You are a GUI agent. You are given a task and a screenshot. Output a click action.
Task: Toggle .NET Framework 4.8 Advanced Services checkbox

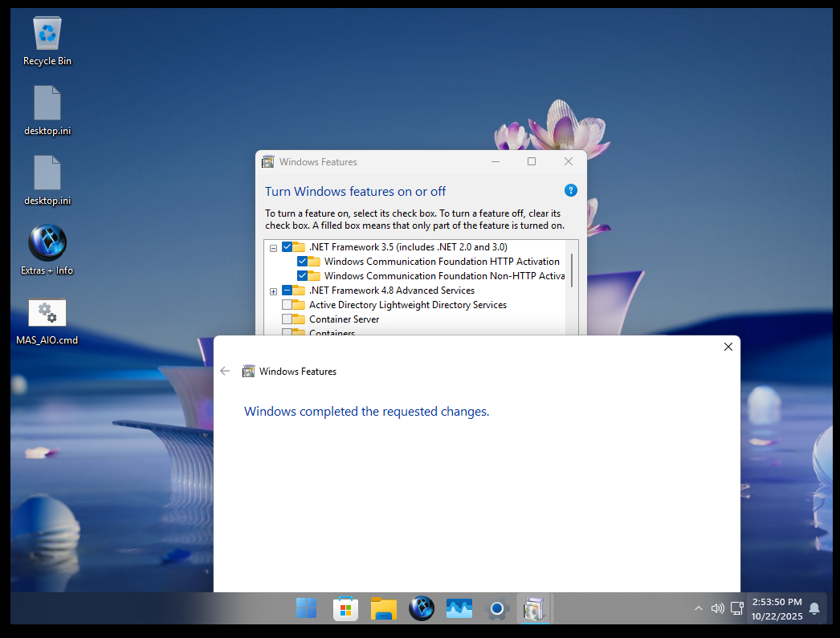tap(287, 290)
